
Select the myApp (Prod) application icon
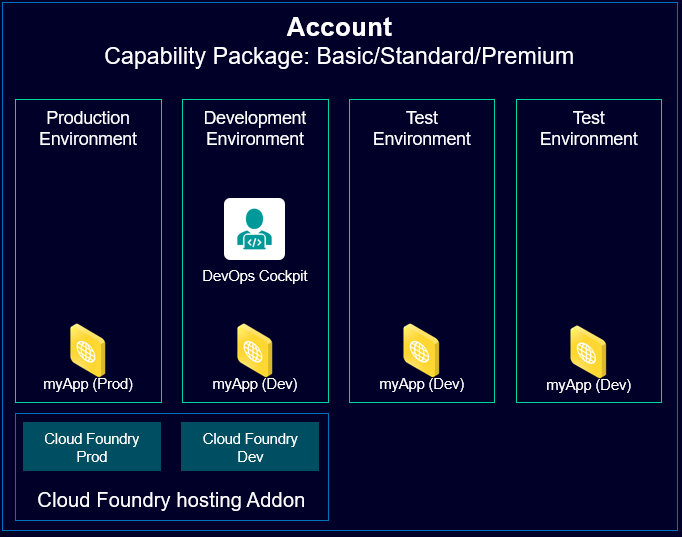click(88, 350)
